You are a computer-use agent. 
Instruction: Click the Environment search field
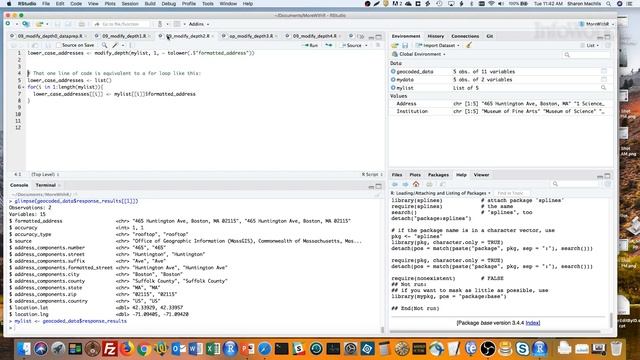tap(587, 54)
